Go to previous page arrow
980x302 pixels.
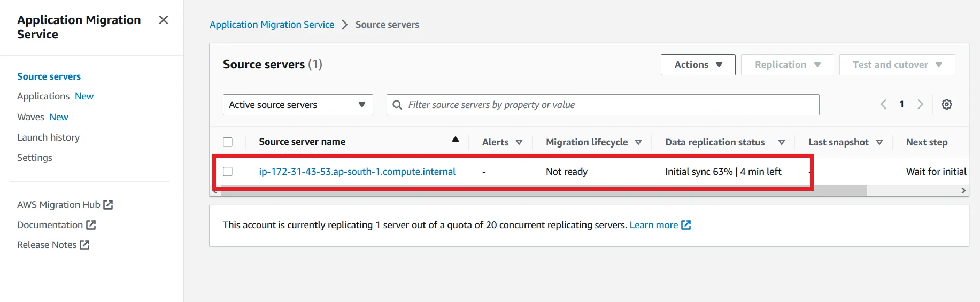(883, 104)
